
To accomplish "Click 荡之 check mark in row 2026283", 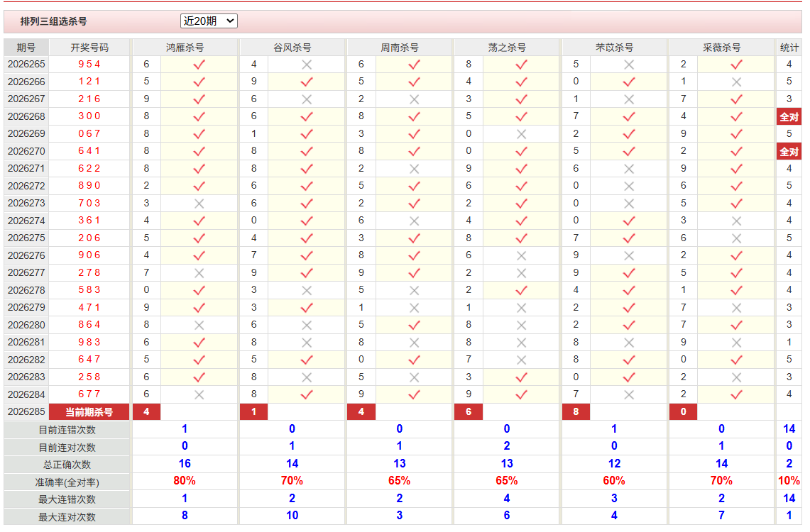I will coord(521,377).
